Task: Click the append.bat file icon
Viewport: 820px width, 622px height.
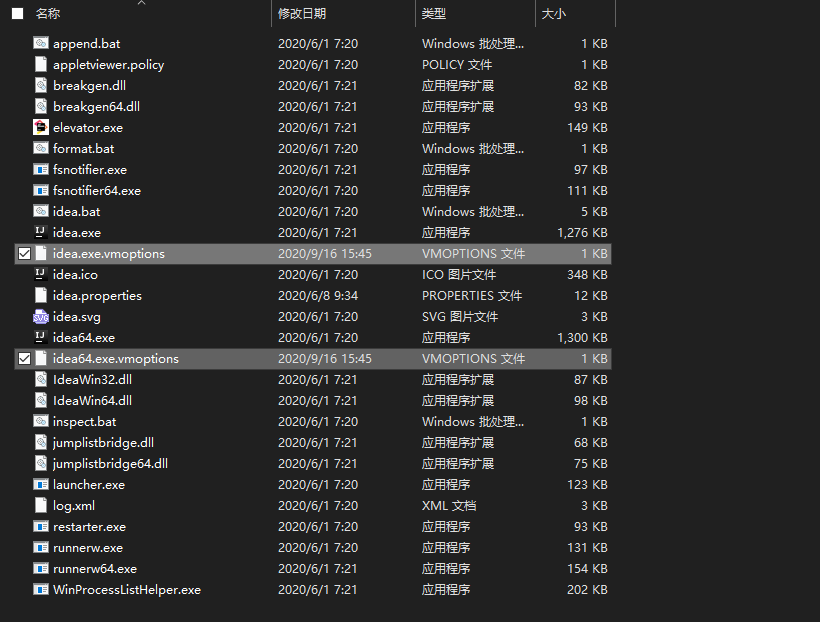Action: click(x=41, y=43)
